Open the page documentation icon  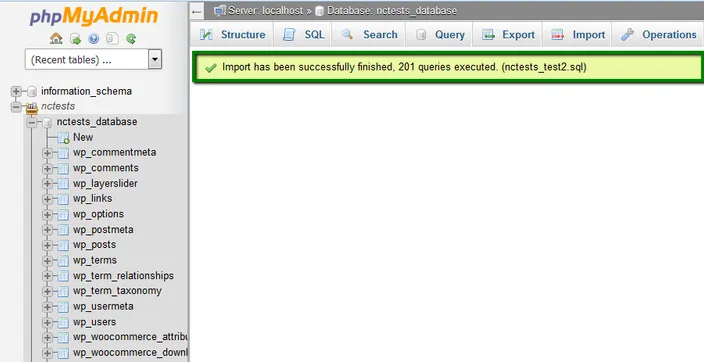click(112, 39)
